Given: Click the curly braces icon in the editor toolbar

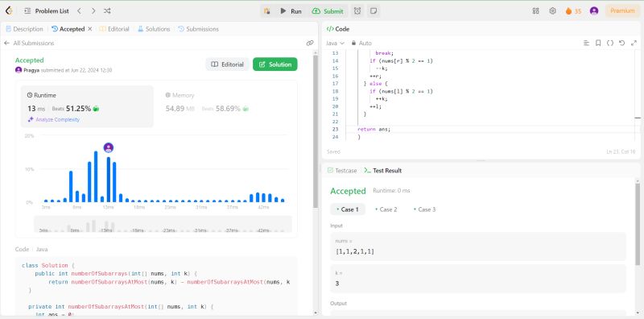Looking at the screenshot, I should click(x=610, y=43).
